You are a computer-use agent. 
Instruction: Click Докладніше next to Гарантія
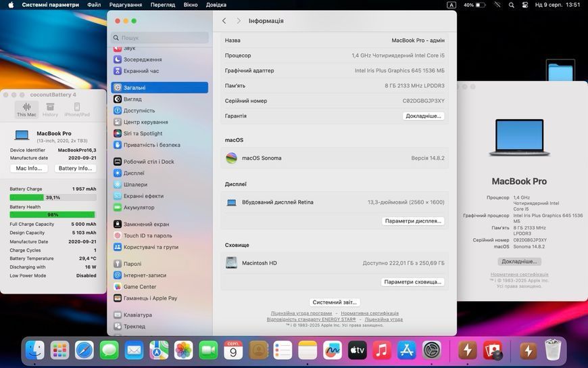click(423, 116)
